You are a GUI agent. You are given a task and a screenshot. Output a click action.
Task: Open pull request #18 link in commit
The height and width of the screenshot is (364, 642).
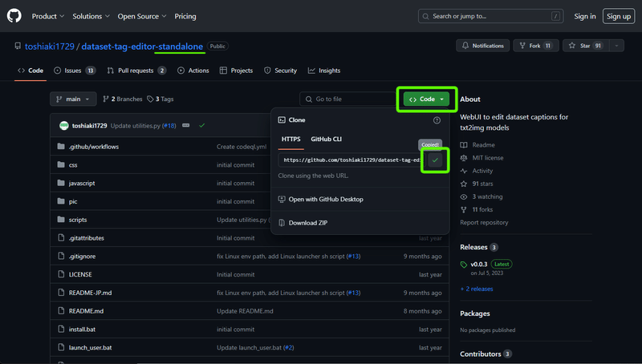(x=169, y=126)
